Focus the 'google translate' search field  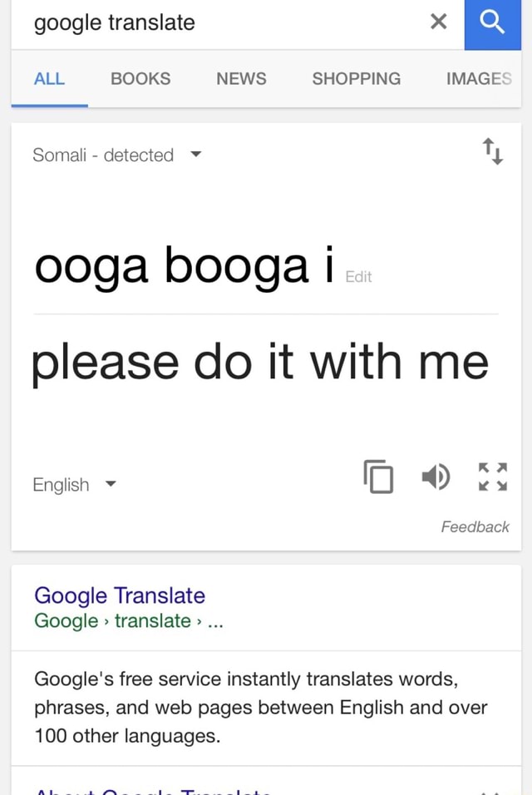(x=216, y=22)
